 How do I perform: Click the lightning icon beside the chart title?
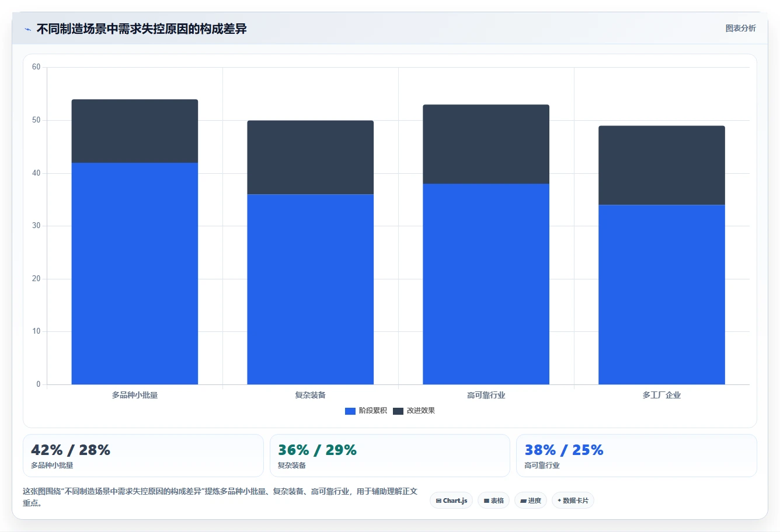pos(27,29)
